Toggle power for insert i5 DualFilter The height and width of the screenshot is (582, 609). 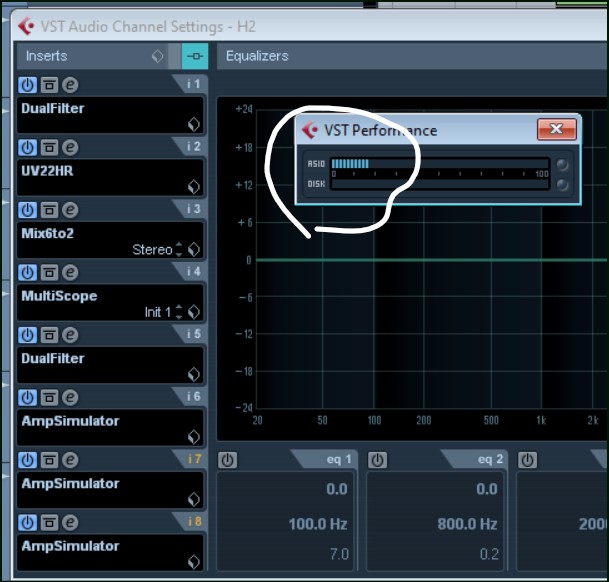point(28,335)
